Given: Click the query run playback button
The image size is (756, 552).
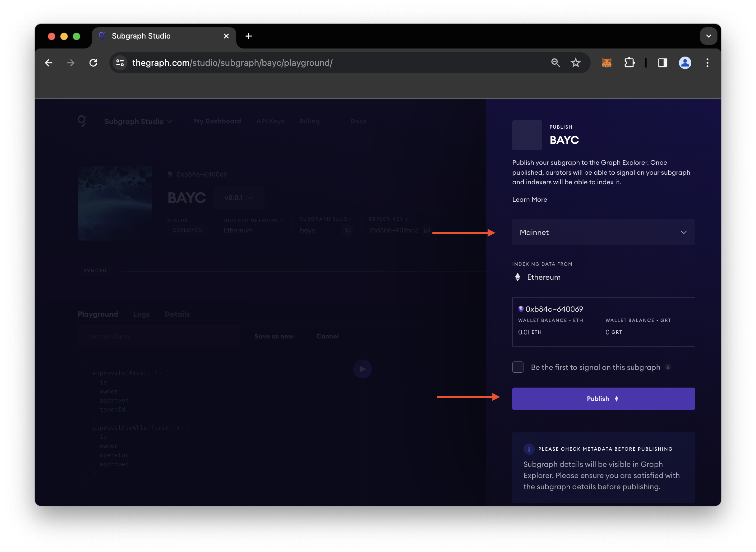Looking at the screenshot, I should [x=363, y=369].
